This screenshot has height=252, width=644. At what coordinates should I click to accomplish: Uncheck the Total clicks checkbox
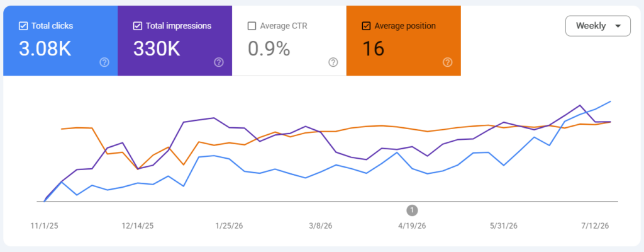click(x=23, y=26)
